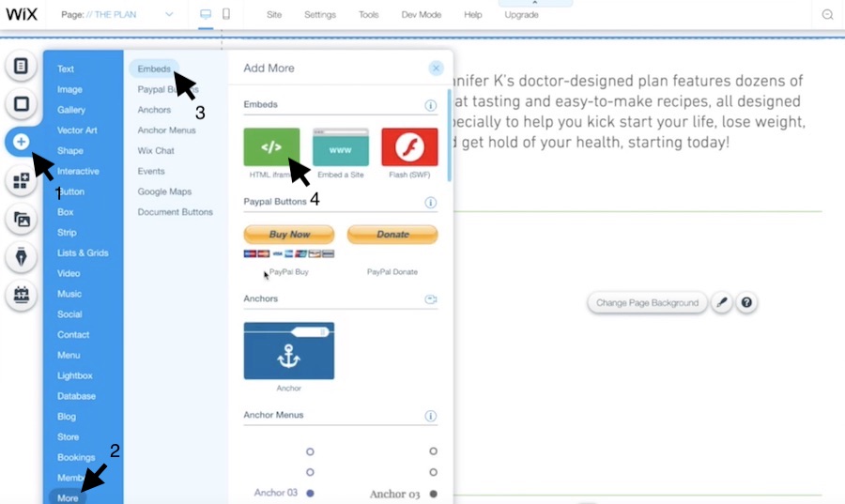
Task: Select the Text category
Action: tap(66, 69)
